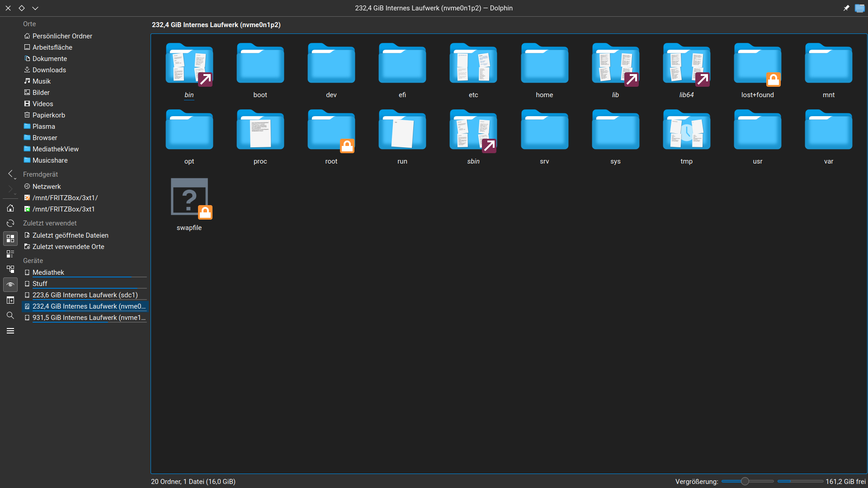868x488 pixels.
Task: Toggle hidden files eye icon
Action: point(10,285)
